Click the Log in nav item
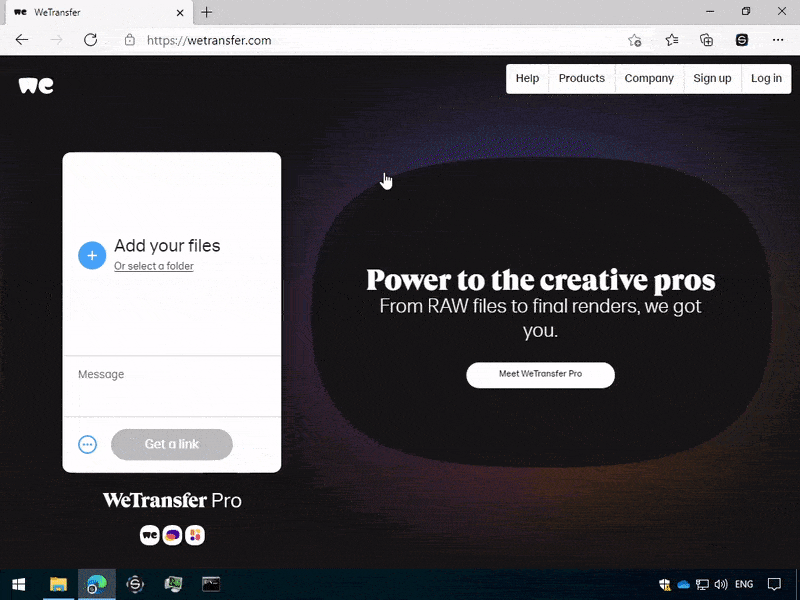Screen dimensions: 800x600 pos(766,79)
